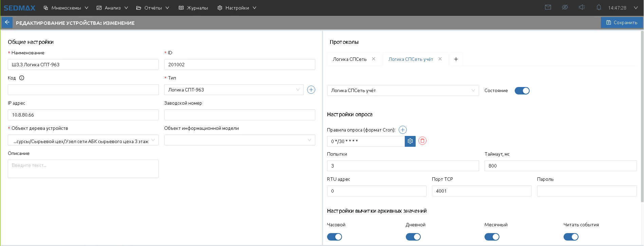This screenshot has width=644, height=246.
Task: Open the Cron rule gear settings
Action: pos(410,141)
